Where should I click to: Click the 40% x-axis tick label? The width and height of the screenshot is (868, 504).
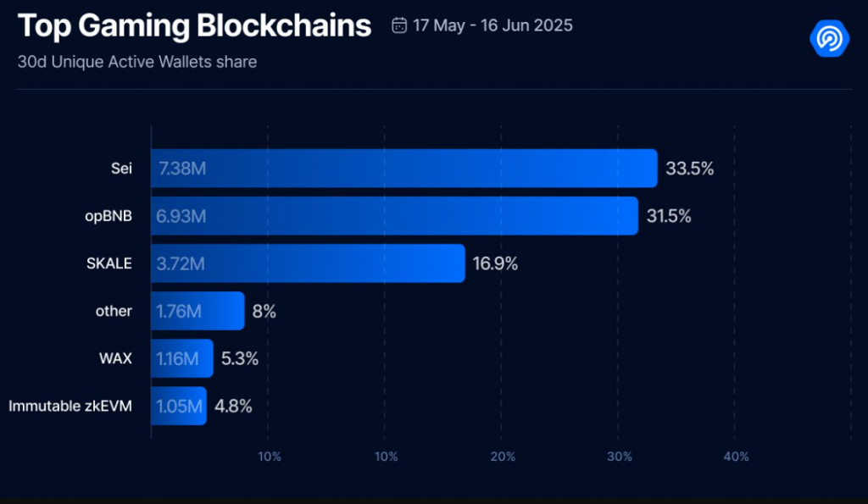(x=736, y=457)
